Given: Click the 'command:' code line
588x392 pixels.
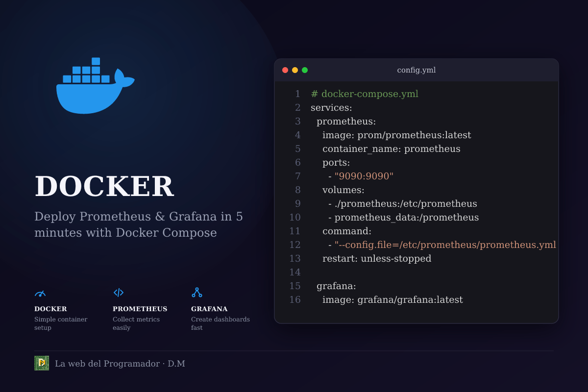Looking at the screenshot, I should click(x=347, y=231).
